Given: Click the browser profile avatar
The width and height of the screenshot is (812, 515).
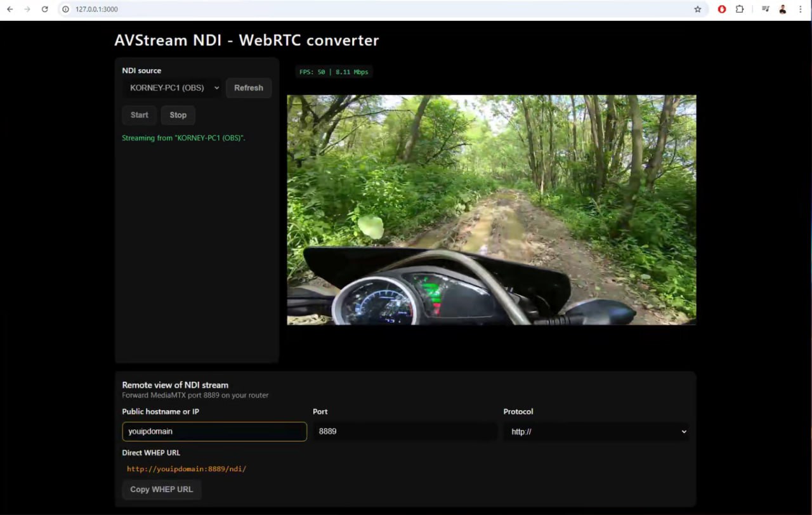Looking at the screenshot, I should [783, 10].
